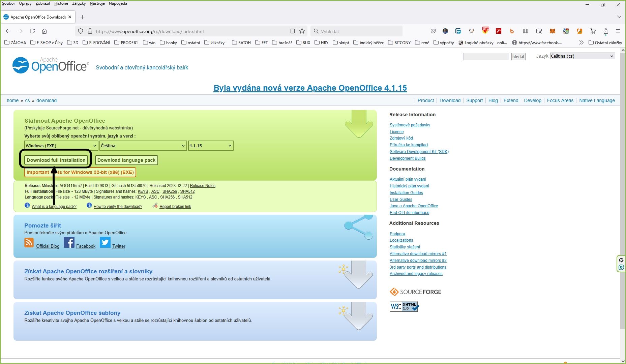626x364 pixels.
Task: Click the address bar URL
Action: [150, 31]
